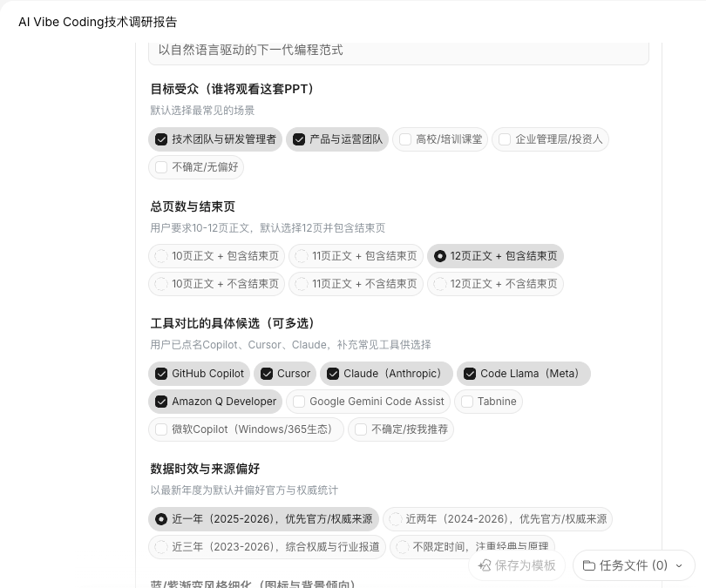Image resolution: width=706 pixels, height=588 pixels.
Task: Click the 目标受众 section heading
Action: coord(233,89)
